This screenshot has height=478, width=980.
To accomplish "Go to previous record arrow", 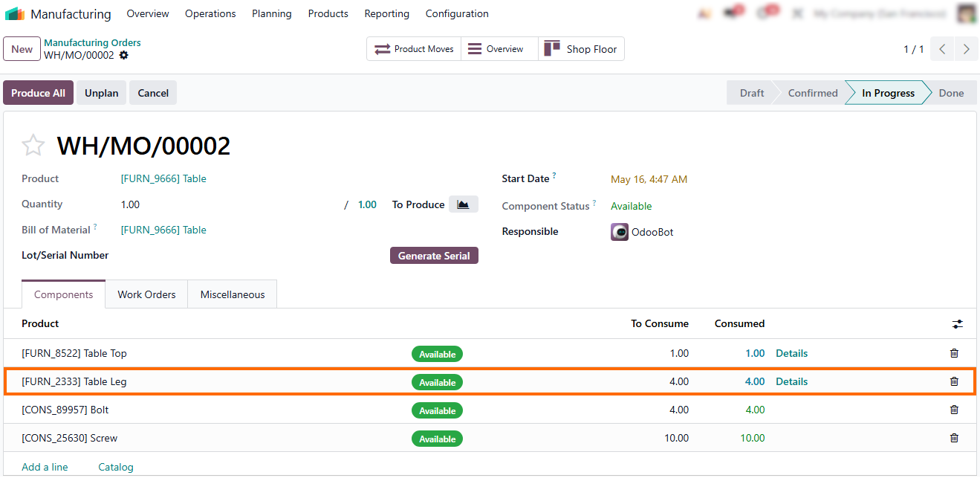I will pos(942,49).
